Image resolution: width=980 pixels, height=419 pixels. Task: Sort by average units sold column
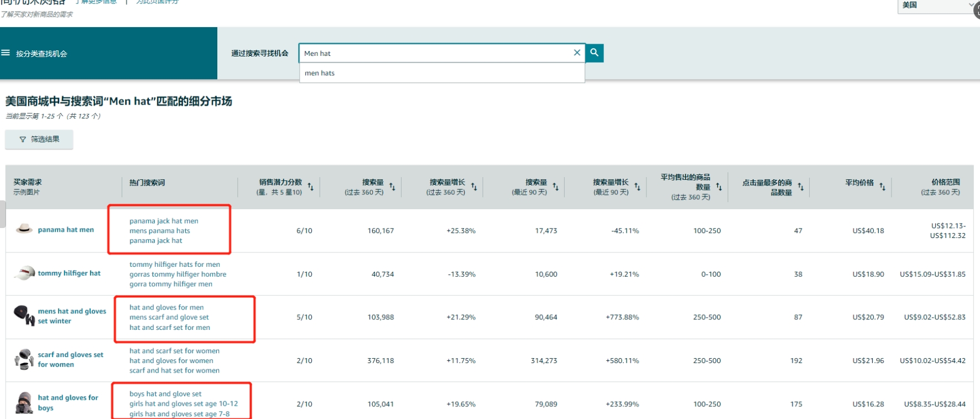(719, 187)
